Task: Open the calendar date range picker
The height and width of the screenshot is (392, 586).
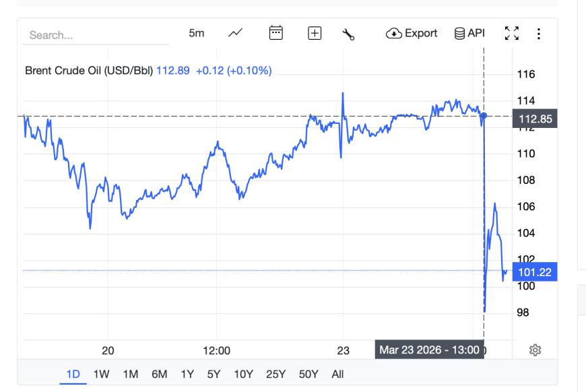Action: (275, 33)
